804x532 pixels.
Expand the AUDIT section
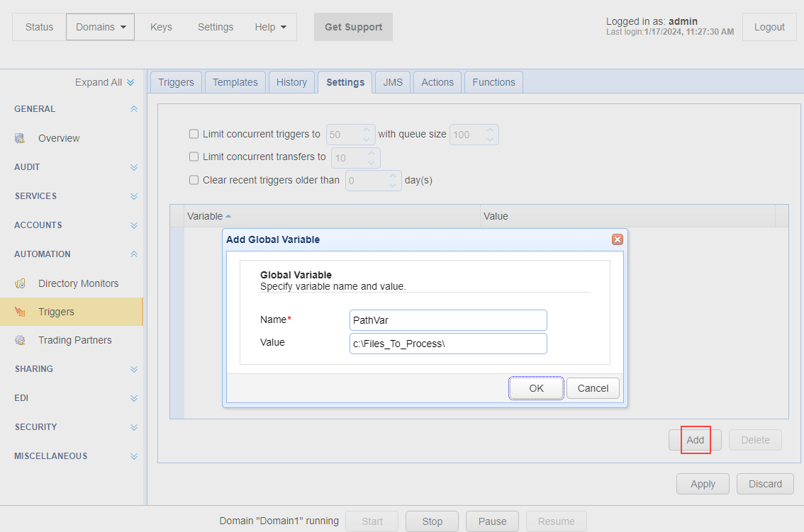134,167
